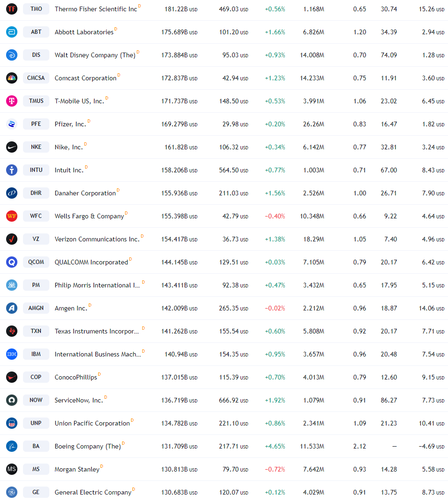Click ServiceNow's 666.92 USD price

click(x=233, y=400)
